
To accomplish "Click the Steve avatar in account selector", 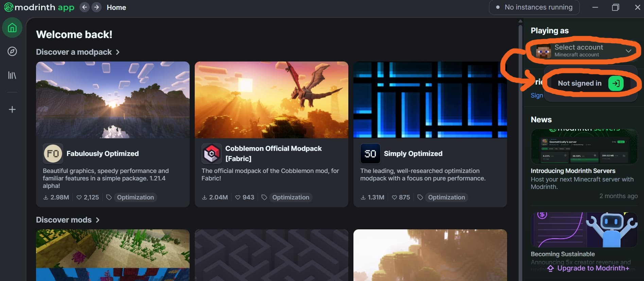I will coord(543,51).
